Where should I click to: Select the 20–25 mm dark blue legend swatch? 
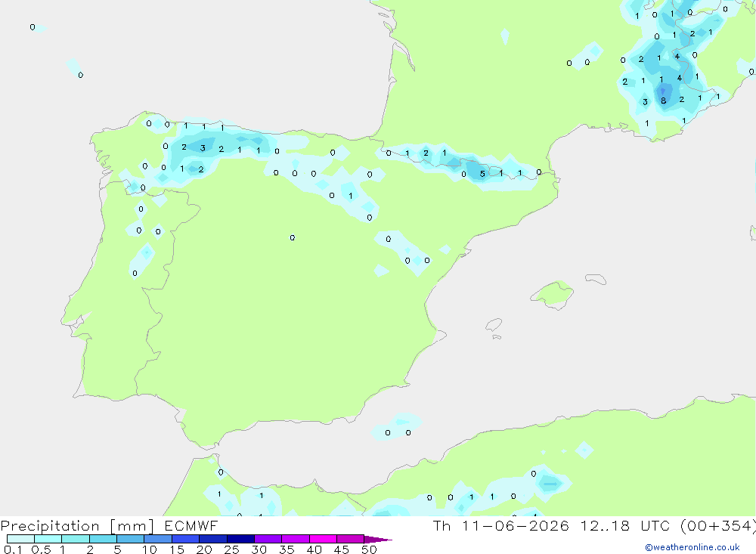coord(213,539)
